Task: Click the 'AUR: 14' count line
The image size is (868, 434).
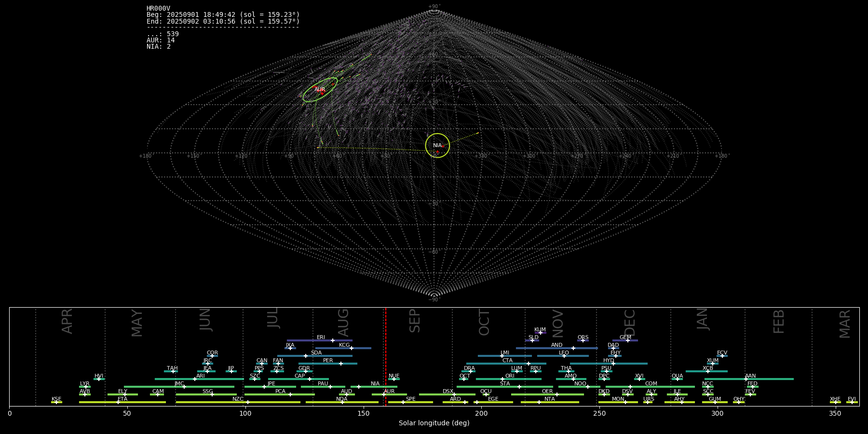Action: pos(161,40)
